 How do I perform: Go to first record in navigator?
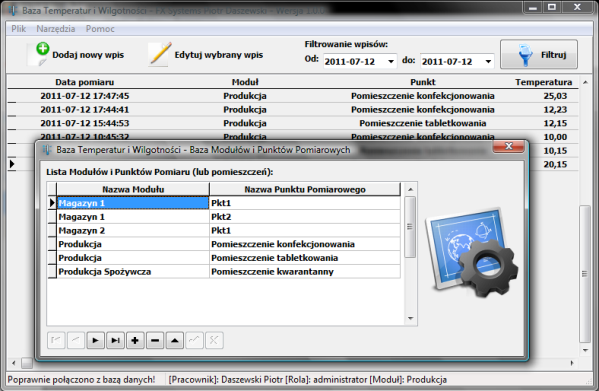tap(56, 340)
